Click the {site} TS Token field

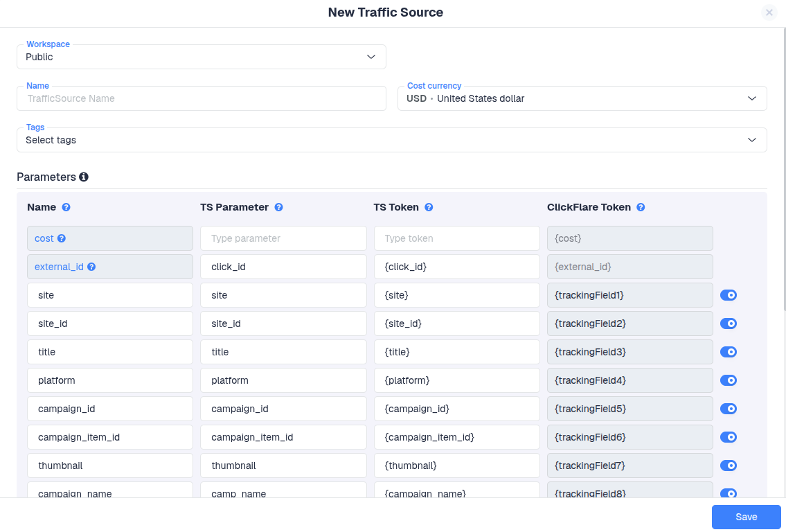[x=456, y=295]
